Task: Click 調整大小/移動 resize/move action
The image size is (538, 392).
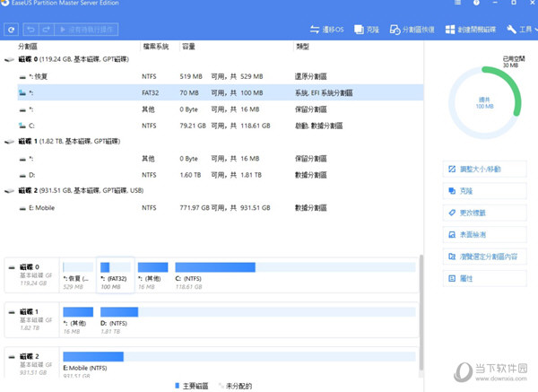Action: pos(484,169)
